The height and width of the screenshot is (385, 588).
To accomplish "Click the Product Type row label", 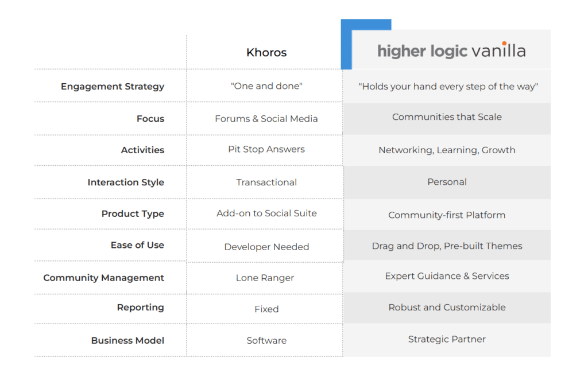I will click(x=133, y=214).
